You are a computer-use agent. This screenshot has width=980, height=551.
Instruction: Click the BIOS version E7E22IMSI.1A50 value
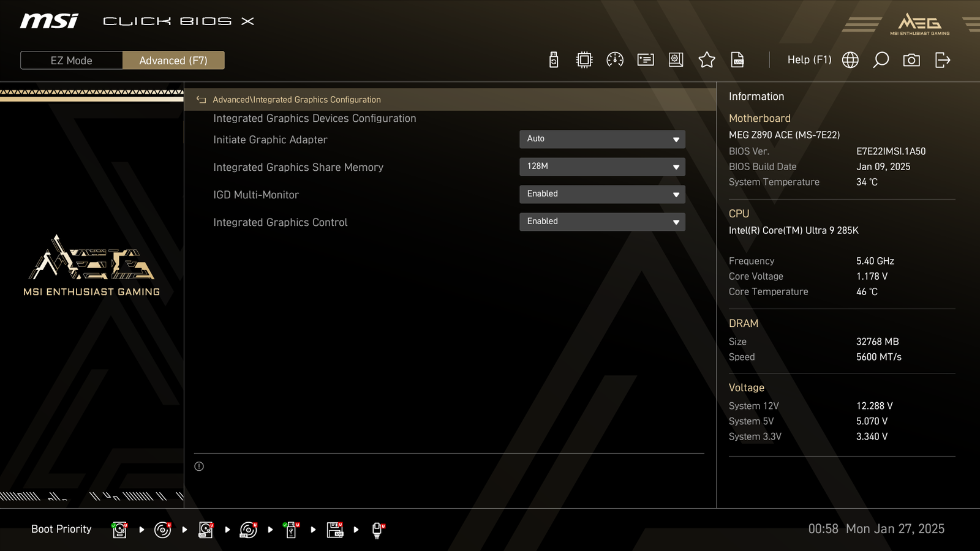(x=891, y=151)
